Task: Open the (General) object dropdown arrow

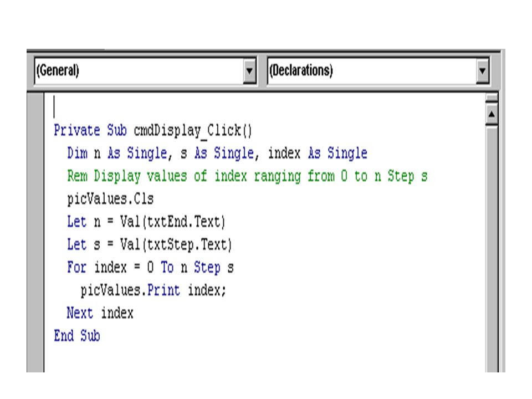Action: click(249, 71)
